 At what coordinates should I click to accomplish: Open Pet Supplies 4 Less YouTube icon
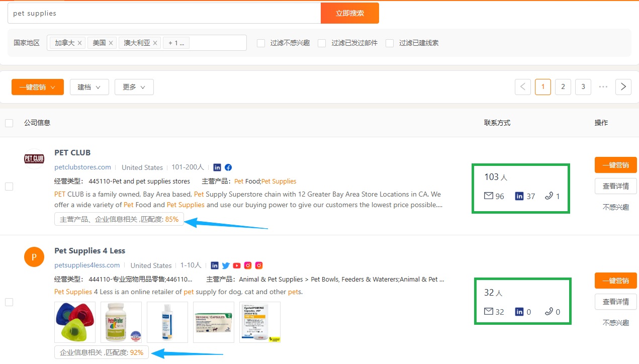237,265
